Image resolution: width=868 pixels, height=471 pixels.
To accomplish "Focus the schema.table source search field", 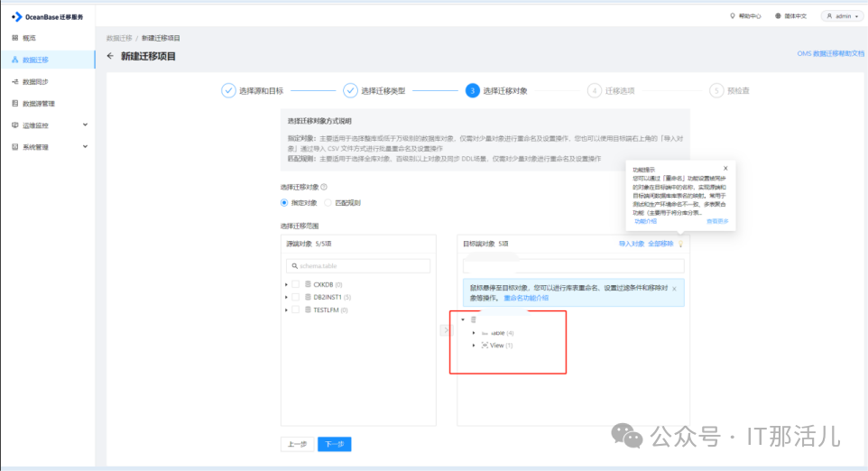I will (x=358, y=265).
